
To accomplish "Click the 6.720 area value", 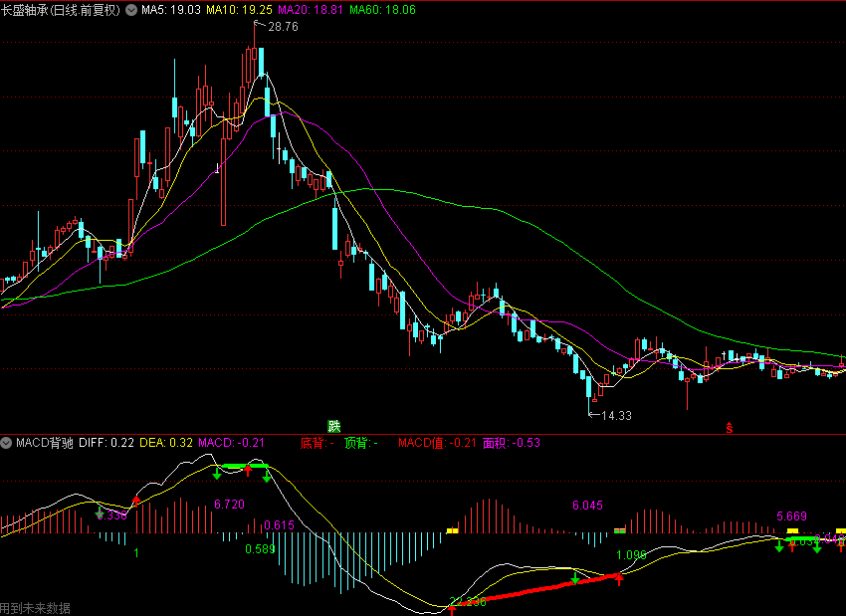I will click(x=229, y=505).
